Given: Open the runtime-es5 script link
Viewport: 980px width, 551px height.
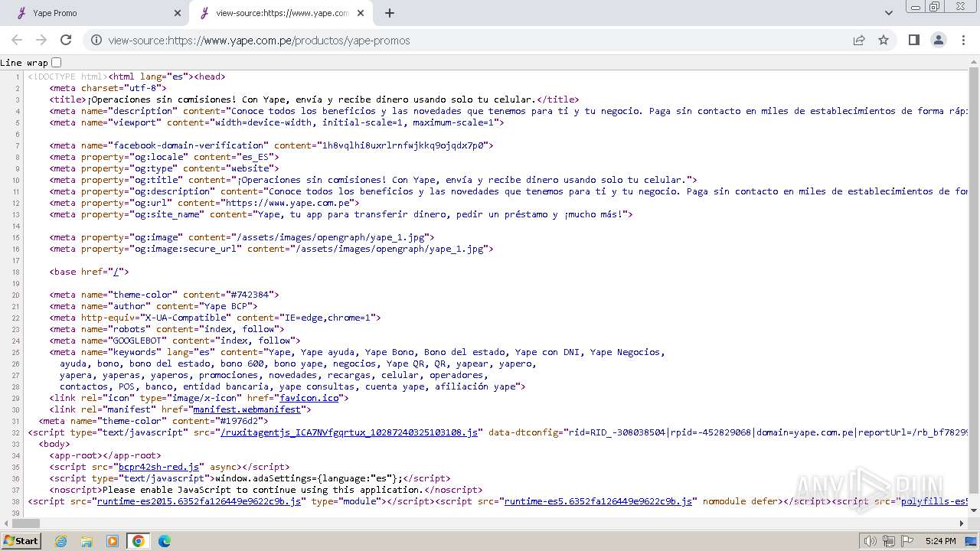Looking at the screenshot, I should [598, 501].
